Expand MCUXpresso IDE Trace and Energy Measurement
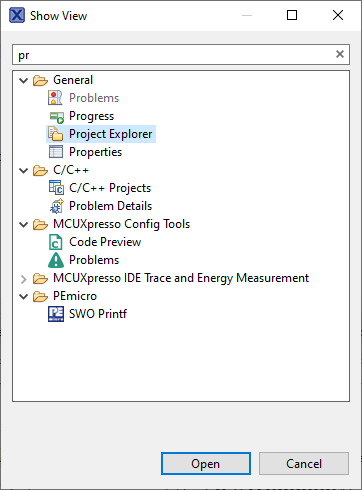This screenshot has height=490, width=362. (23, 279)
